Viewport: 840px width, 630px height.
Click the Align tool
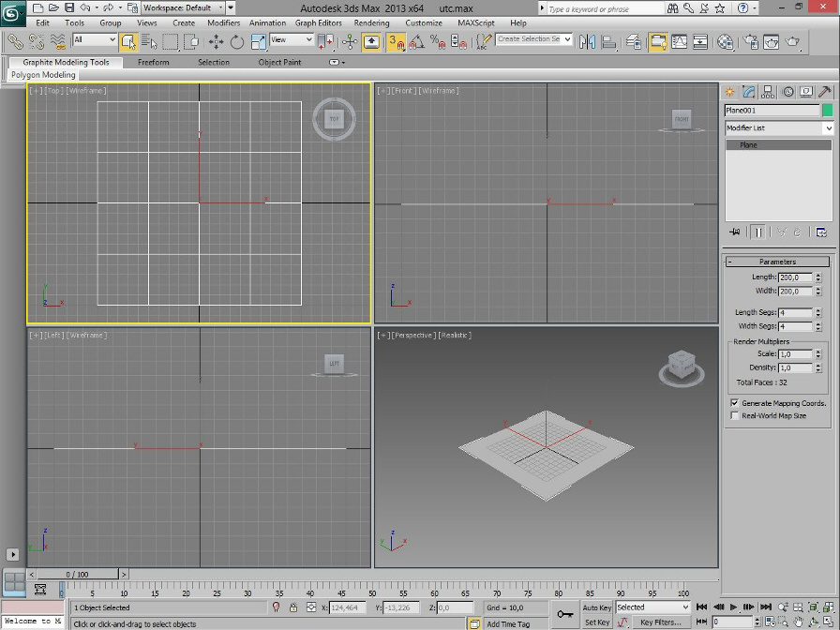pyautogui.click(x=608, y=42)
